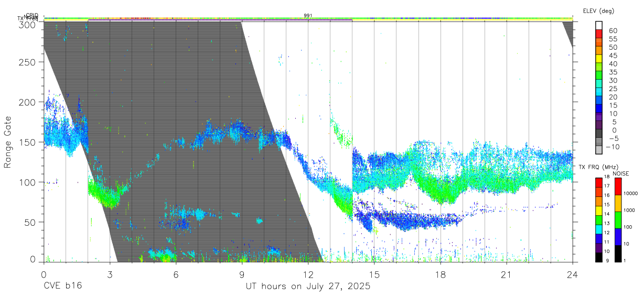Screen dimensions: 644x297
Task: Click the 250 tick on Range Gate axis
Action: tap(28, 62)
